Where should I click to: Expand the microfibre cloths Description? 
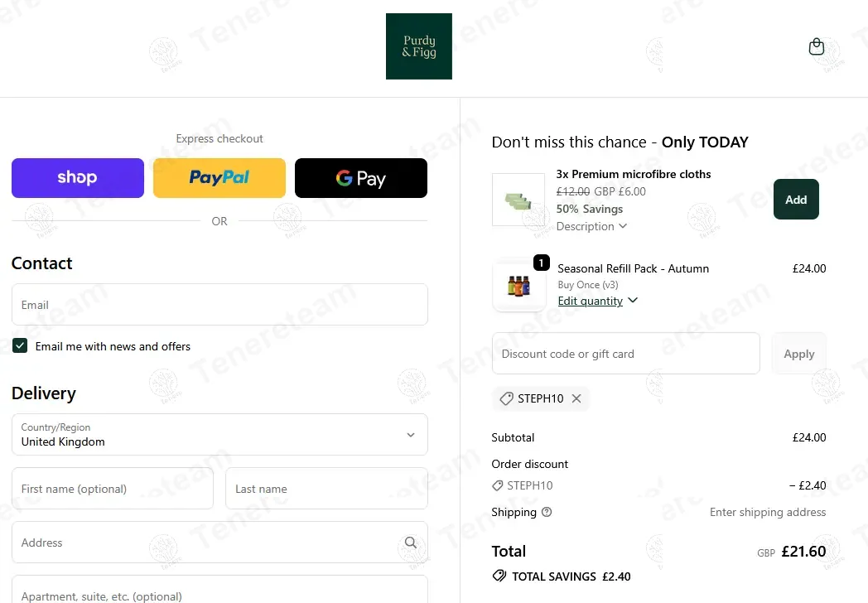coord(591,226)
